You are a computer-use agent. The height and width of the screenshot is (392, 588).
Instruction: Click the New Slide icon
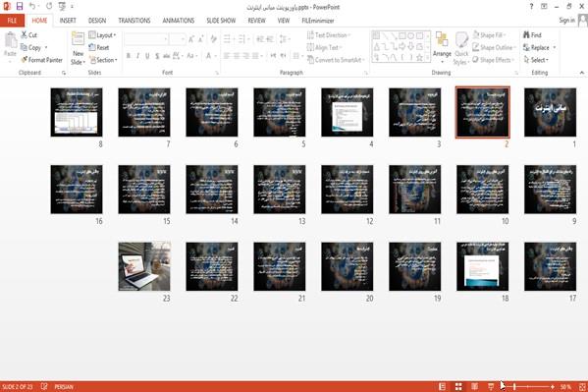(x=78, y=39)
